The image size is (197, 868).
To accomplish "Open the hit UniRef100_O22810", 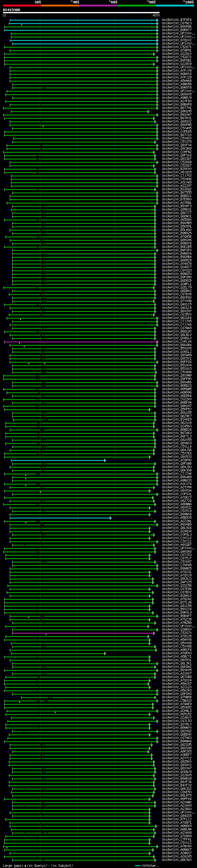I will tap(176, 54).
